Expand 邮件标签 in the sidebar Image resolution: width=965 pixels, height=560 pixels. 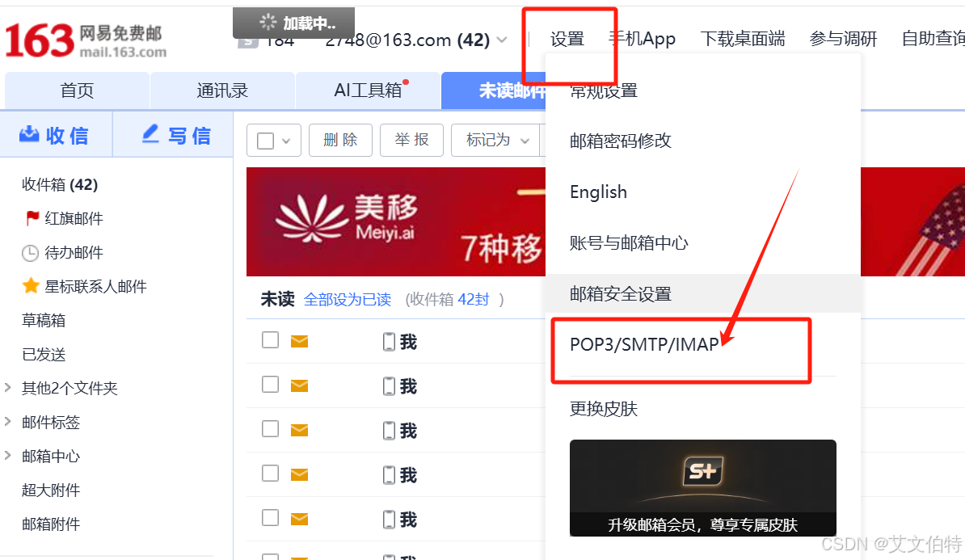[8, 422]
